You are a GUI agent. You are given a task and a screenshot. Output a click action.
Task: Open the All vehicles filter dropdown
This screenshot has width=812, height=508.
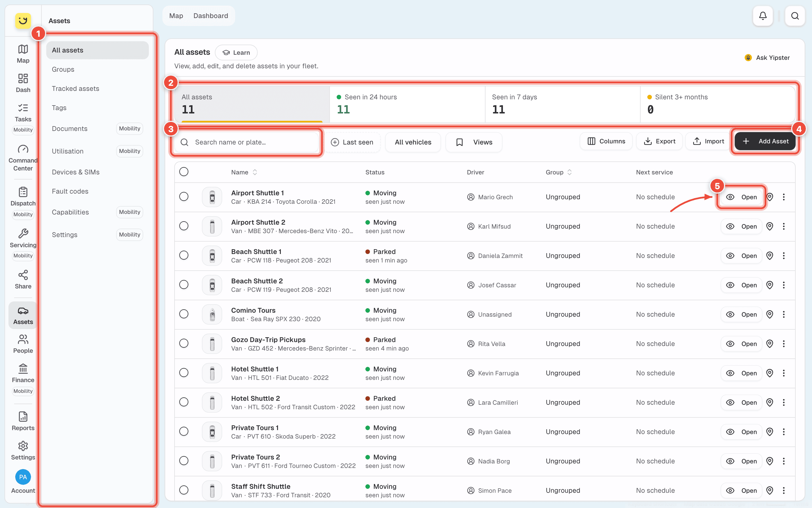[413, 142]
